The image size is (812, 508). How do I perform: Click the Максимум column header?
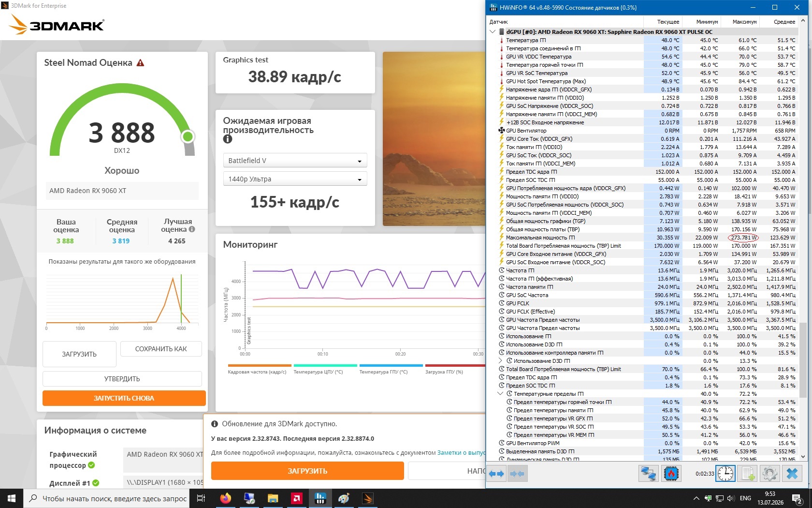(x=740, y=22)
